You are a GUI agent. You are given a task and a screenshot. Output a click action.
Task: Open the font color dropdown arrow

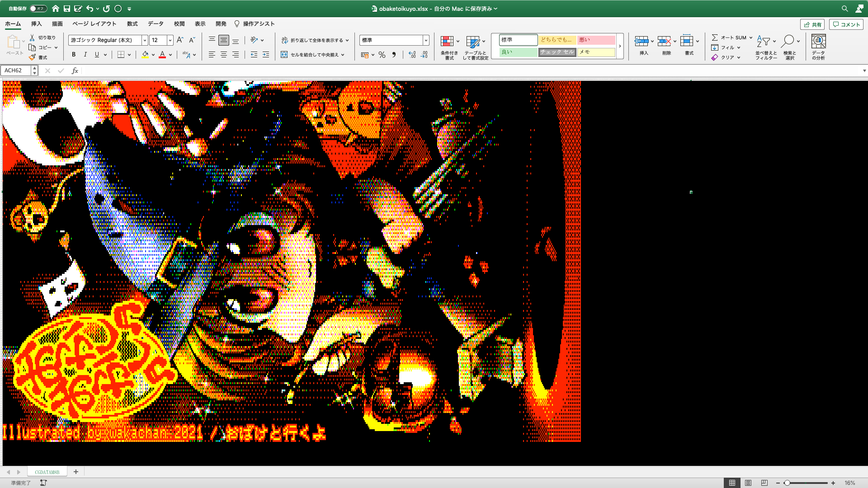170,55
